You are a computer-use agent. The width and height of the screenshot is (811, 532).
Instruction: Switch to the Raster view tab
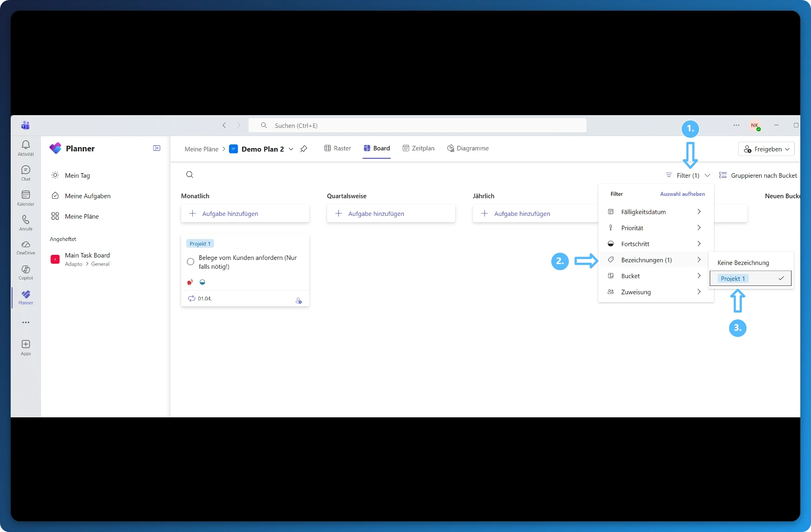click(338, 149)
